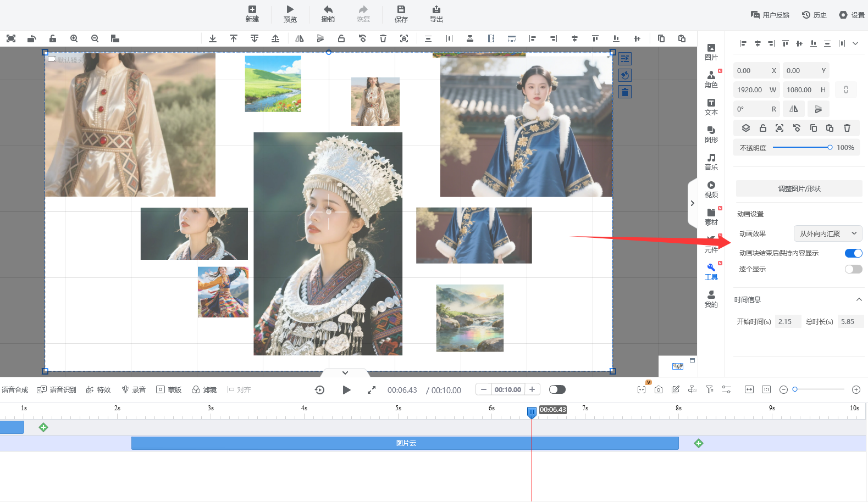
Task: Enable the 逐个显示 toggle
Action: pyautogui.click(x=853, y=269)
